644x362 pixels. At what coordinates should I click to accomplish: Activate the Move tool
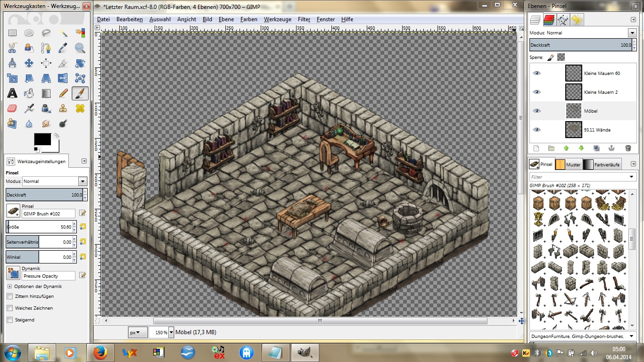[x=29, y=63]
